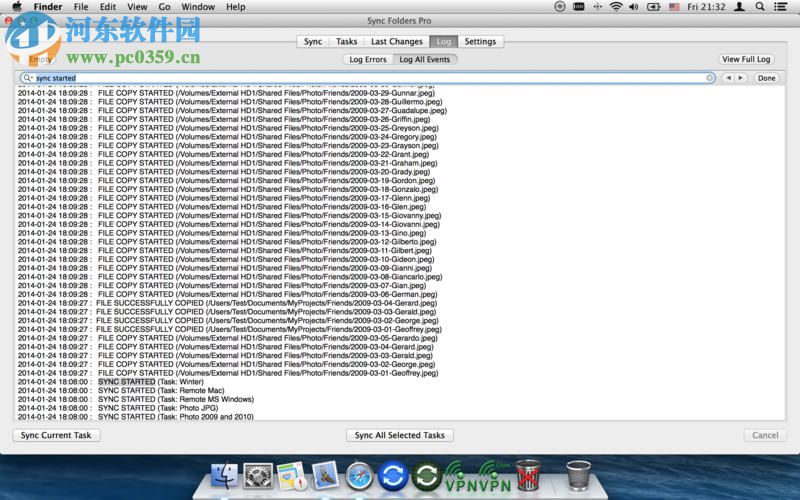The width and height of the screenshot is (800, 500).
Task: Open the Window menu
Action: pyautogui.click(x=198, y=7)
